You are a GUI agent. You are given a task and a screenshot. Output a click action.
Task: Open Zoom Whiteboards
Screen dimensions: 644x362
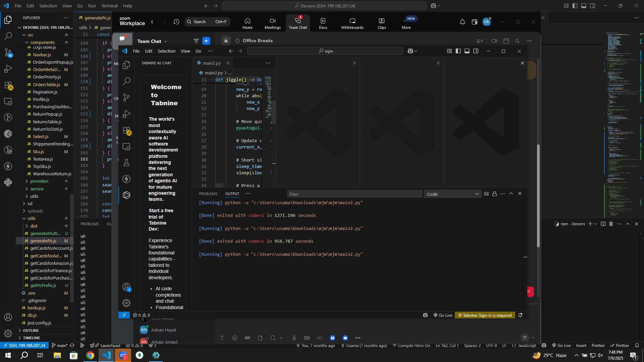pyautogui.click(x=352, y=23)
